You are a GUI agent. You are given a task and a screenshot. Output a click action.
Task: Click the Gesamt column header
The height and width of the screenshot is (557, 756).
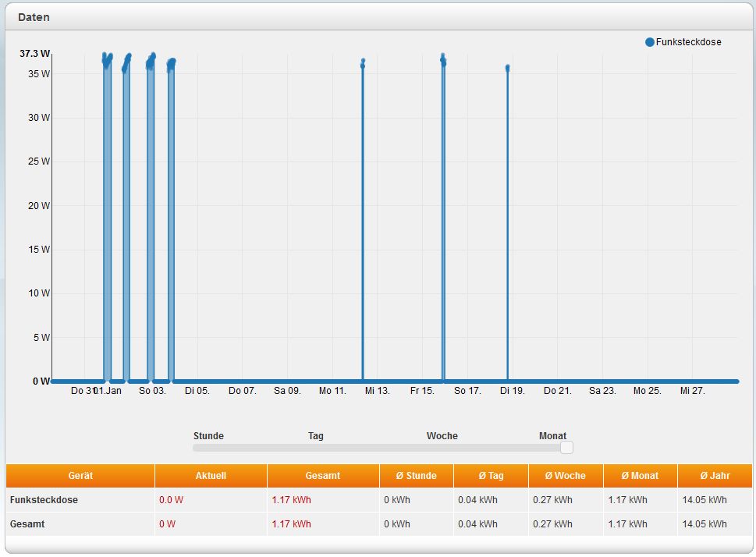pos(323,476)
